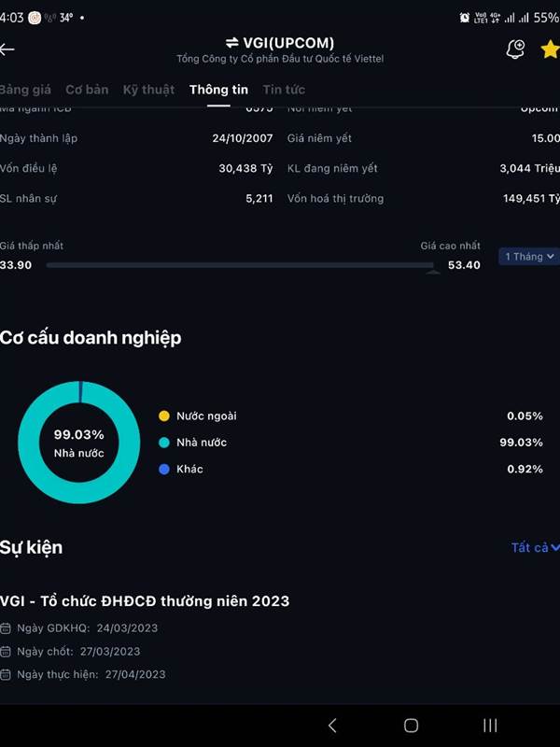
Task: Tap Android home navigation button
Action: coord(411,726)
